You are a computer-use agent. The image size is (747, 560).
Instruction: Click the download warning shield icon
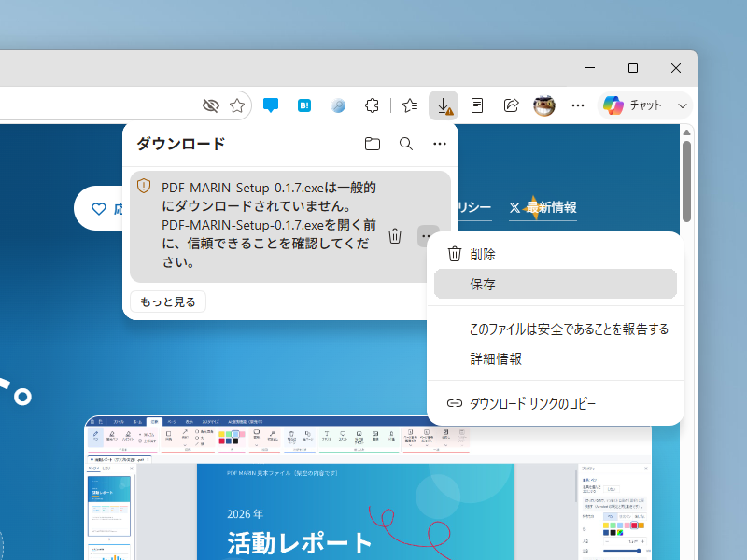click(144, 186)
